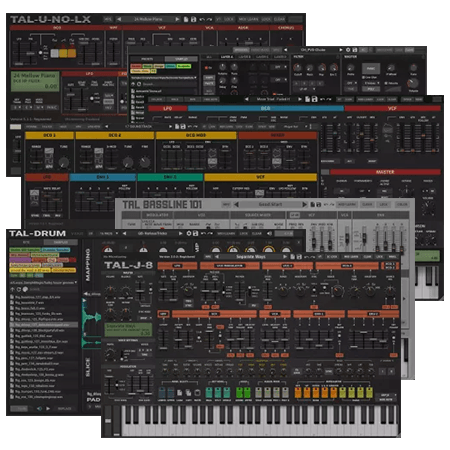Click search field in TAL-Drum browser

[53, 289]
